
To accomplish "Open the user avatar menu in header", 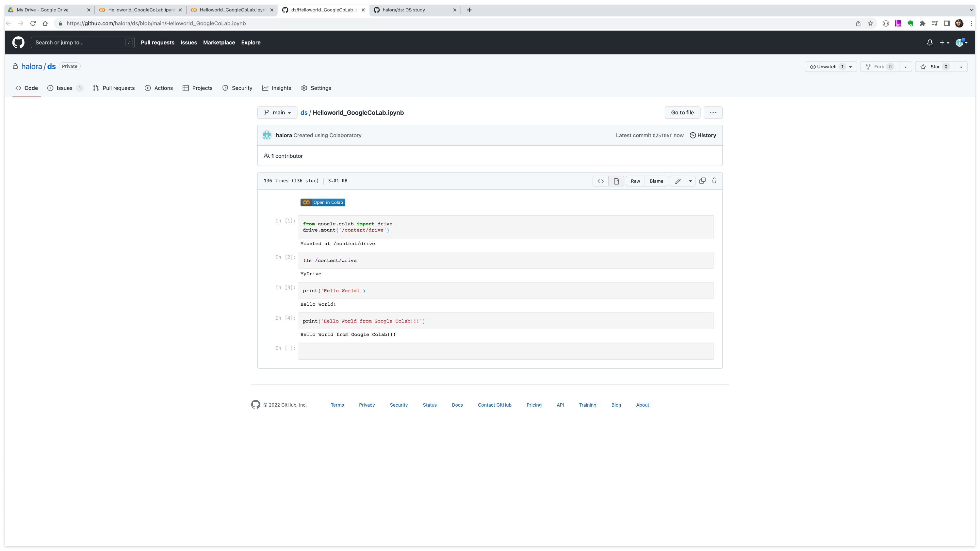I will pyautogui.click(x=961, y=42).
